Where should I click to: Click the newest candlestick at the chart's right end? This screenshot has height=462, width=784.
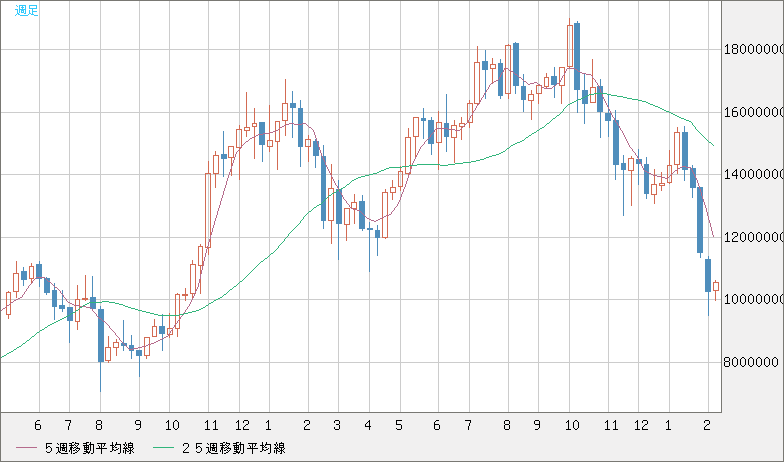[716, 286]
